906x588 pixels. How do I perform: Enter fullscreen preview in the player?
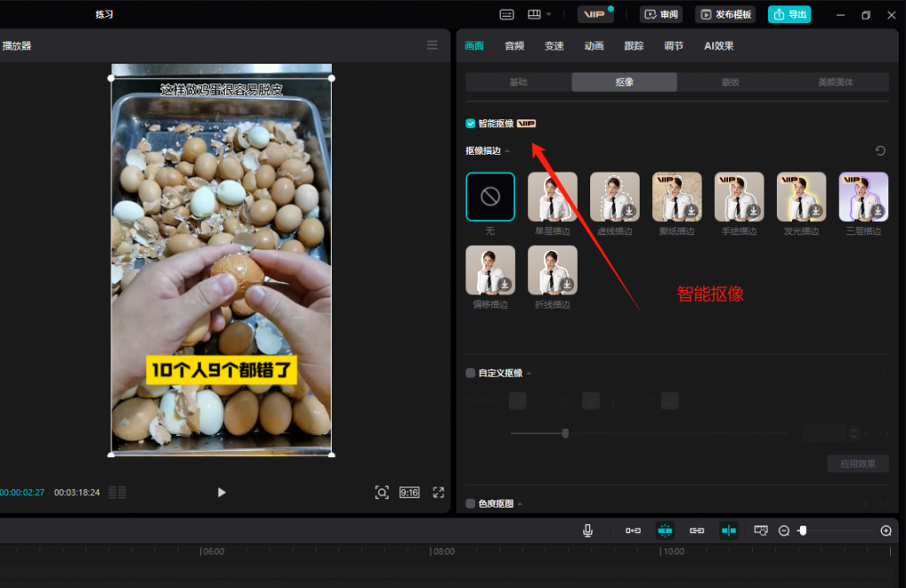(x=437, y=493)
